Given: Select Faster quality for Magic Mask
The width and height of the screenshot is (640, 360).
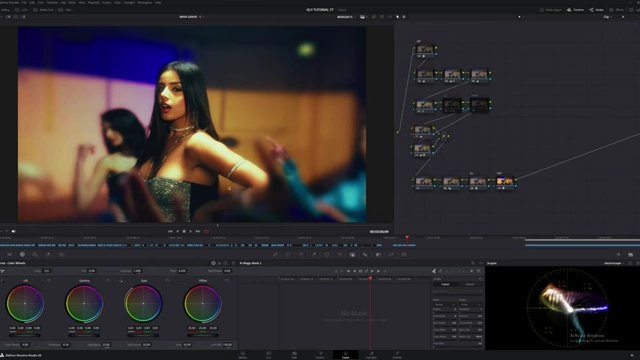Looking at the screenshot, I should (445, 284).
